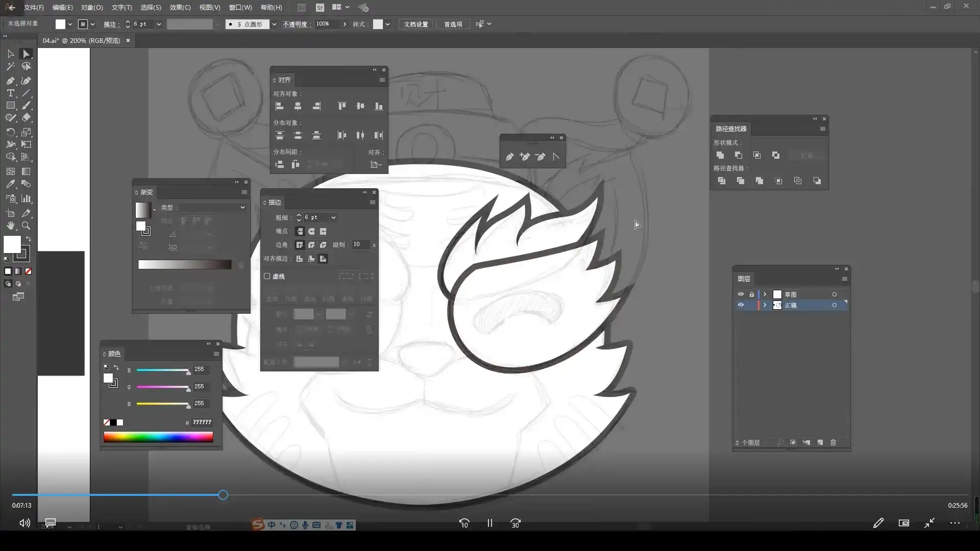Open stroke weight dropdown in 描边 panel
The height and width of the screenshot is (551, 980).
pyautogui.click(x=333, y=217)
